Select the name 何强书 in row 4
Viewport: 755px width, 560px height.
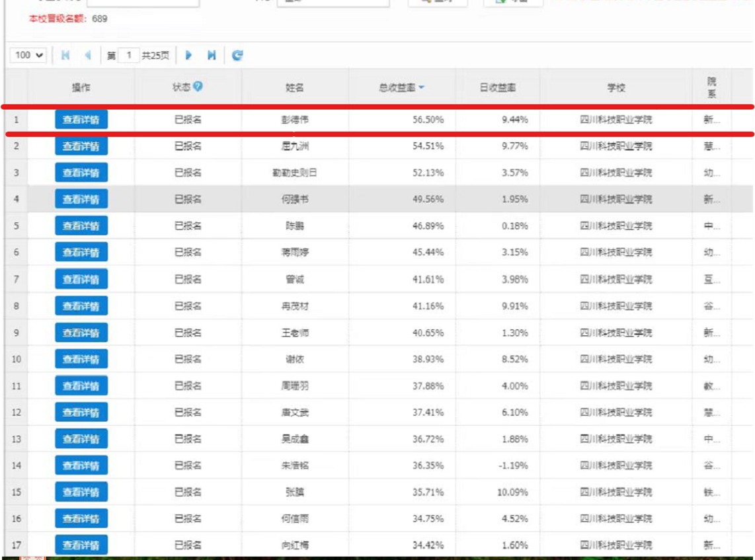[x=295, y=200]
